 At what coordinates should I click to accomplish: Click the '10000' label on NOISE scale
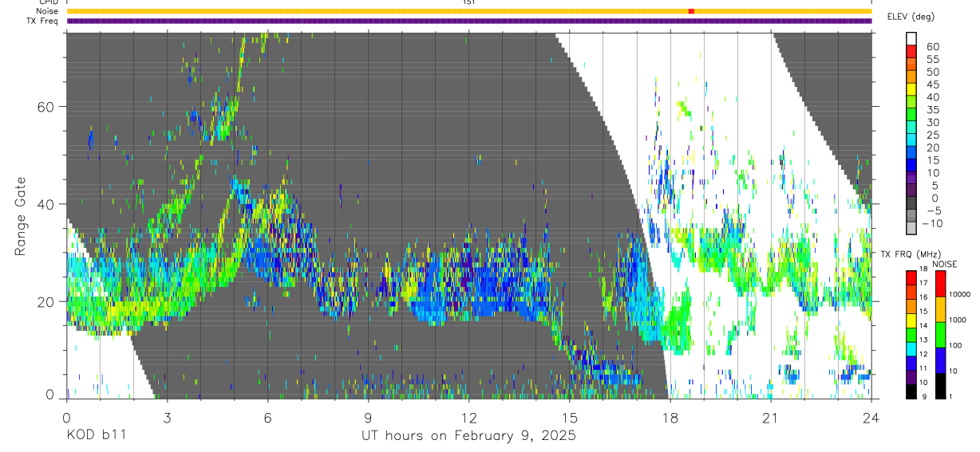point(959,294)
